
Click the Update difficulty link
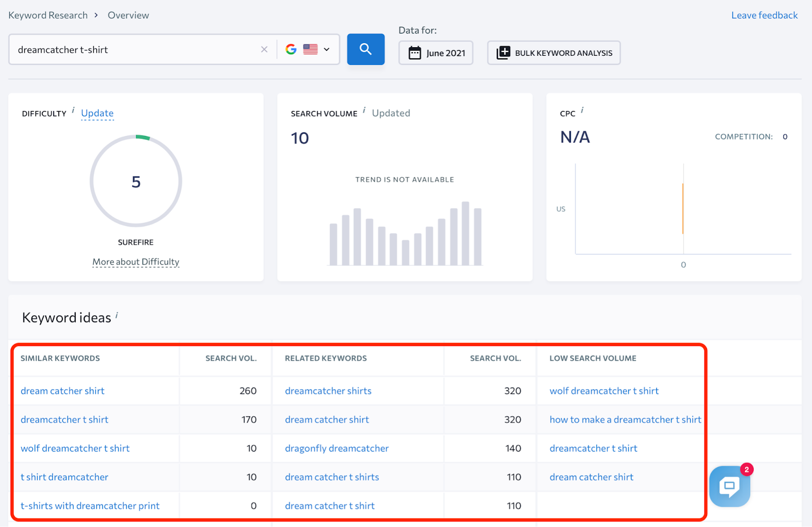point(97,113)
